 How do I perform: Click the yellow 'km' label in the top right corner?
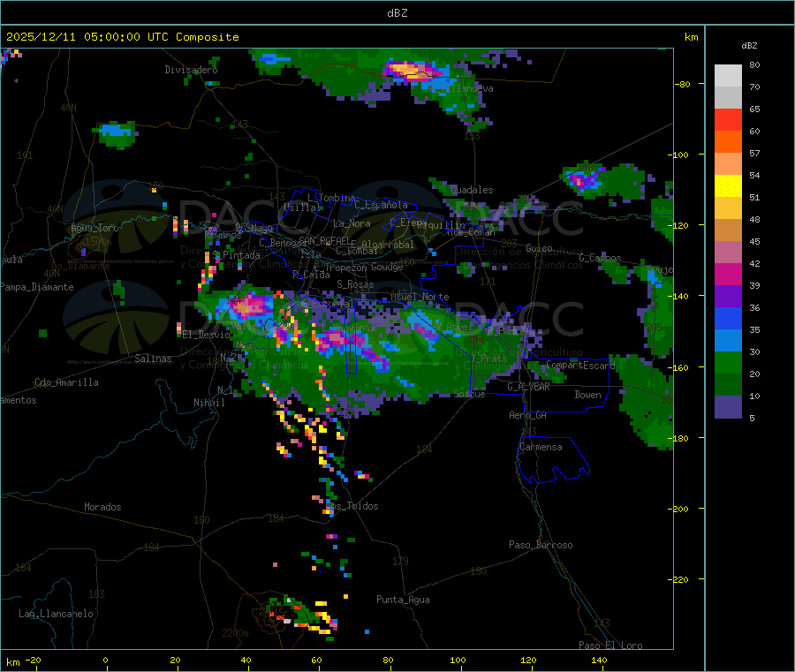click(691, 37)
